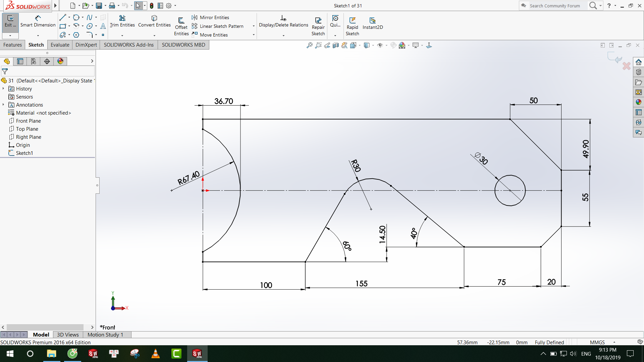Activate Offset Entities

(181, 26)
